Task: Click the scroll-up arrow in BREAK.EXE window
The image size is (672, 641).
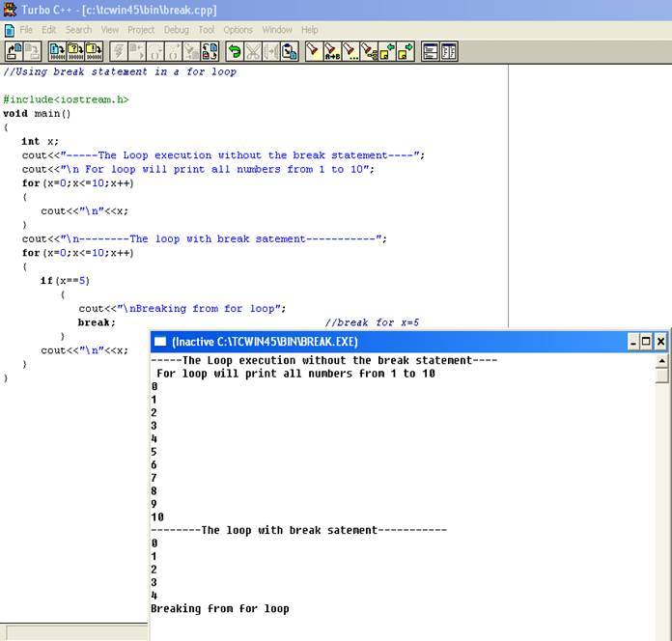Action: click(x=661, y=361)
